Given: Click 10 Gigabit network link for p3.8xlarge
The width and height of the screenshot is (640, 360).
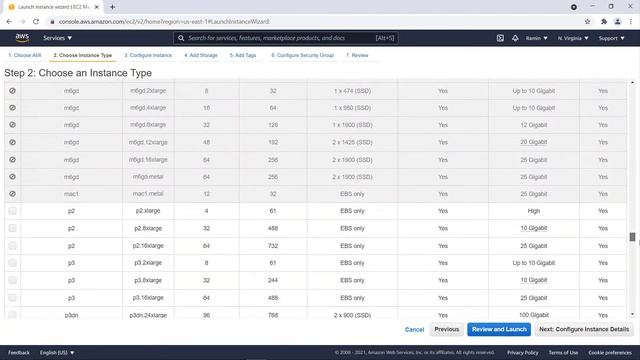Looking at the screenshot, I should tap(533, 280).
